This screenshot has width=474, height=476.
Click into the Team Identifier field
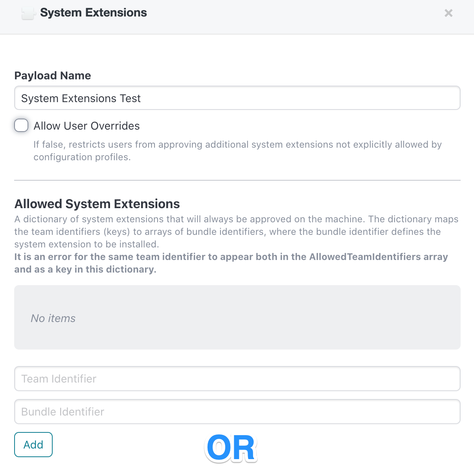(x=237, y=379)
